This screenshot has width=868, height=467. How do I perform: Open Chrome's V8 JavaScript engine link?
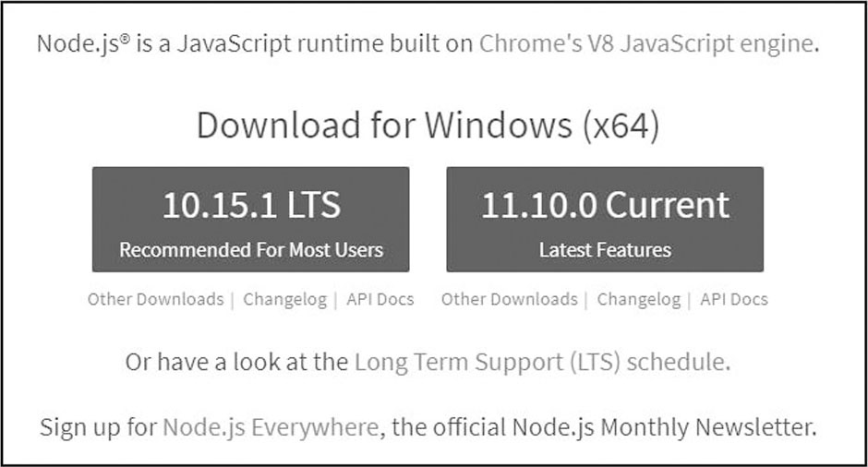646,43
